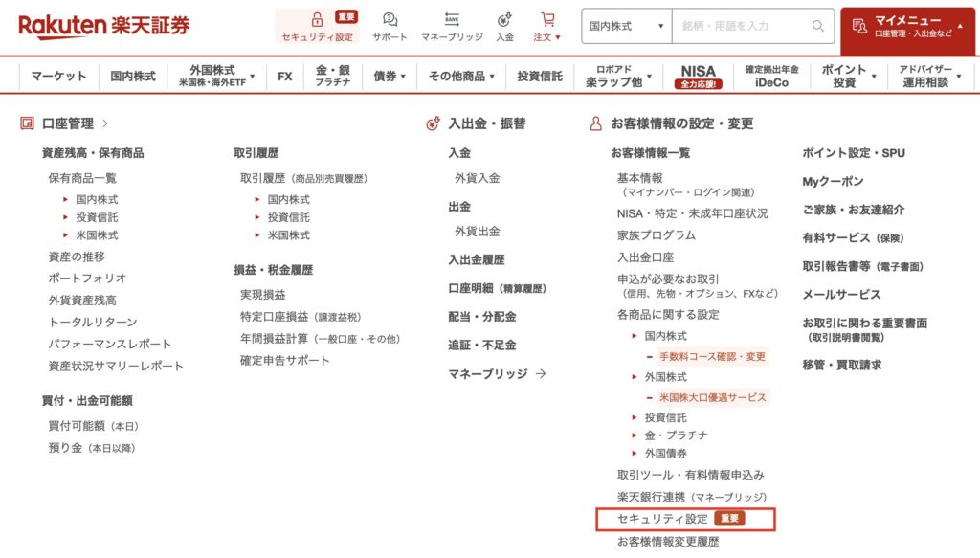Expand the その他商品 nav dropdown
Screen dimensions: 980x558
461,77
